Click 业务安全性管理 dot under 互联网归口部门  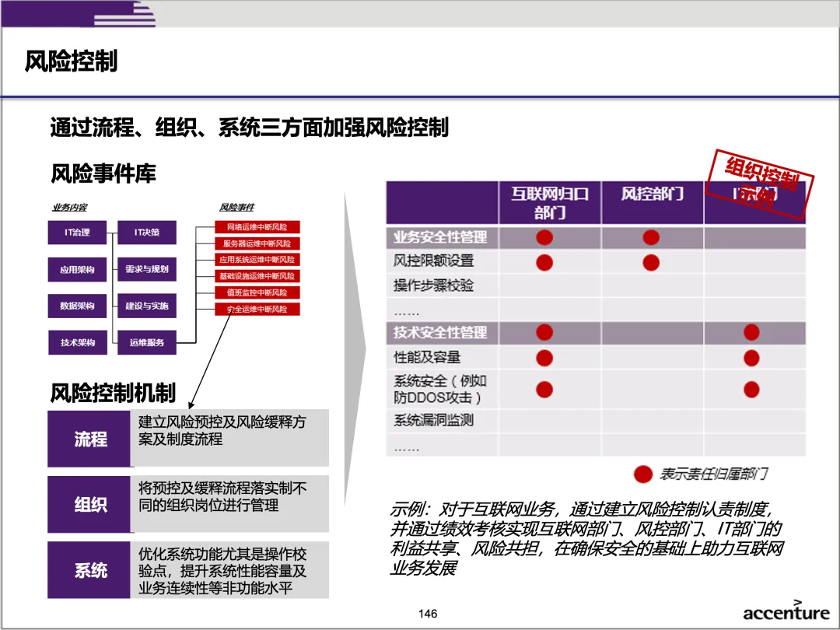[544, 237]
